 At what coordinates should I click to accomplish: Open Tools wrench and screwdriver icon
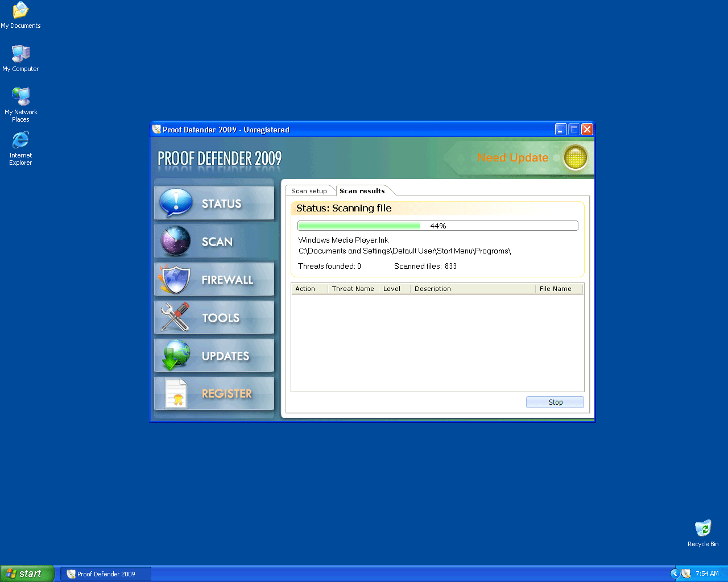(175, 317)
